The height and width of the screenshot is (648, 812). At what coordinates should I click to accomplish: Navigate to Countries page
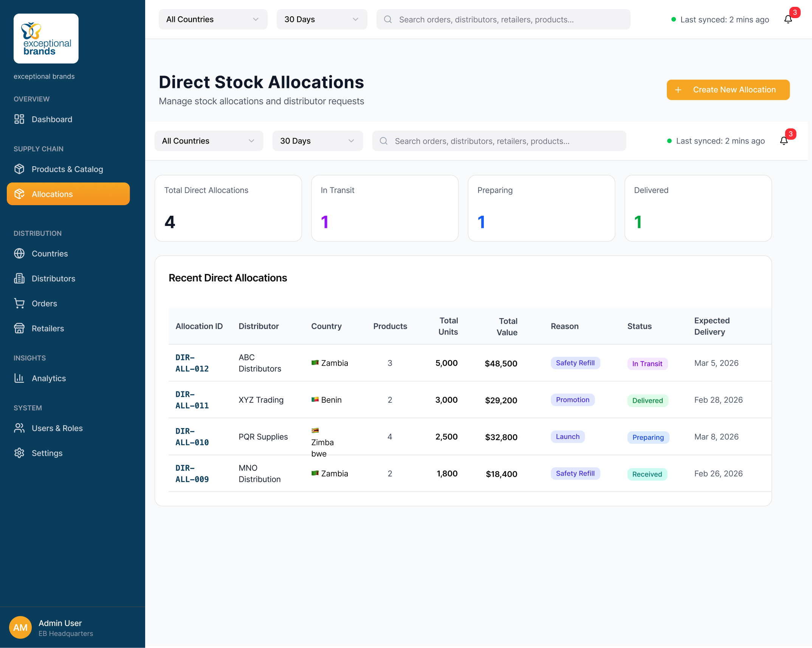68,254
